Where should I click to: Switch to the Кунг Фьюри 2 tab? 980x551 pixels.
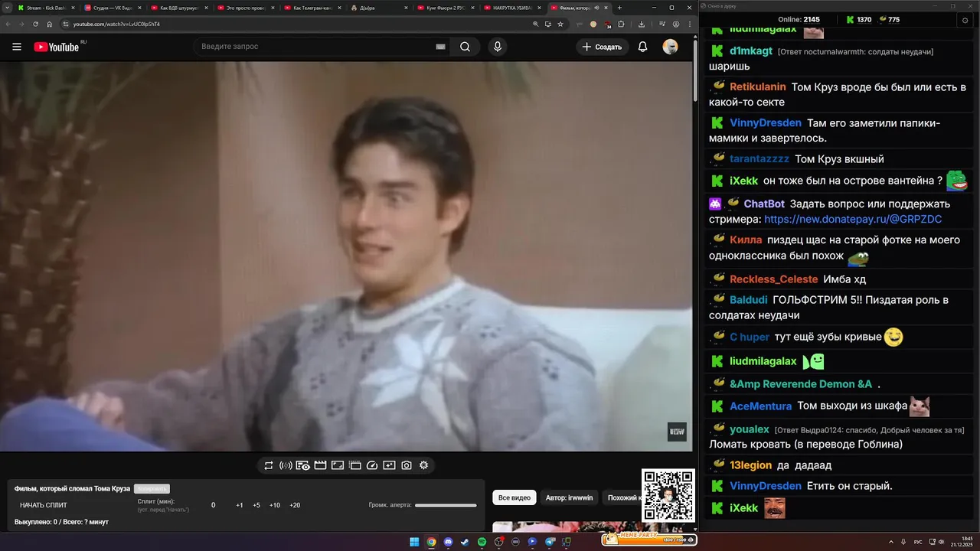(x=445, y=8)
